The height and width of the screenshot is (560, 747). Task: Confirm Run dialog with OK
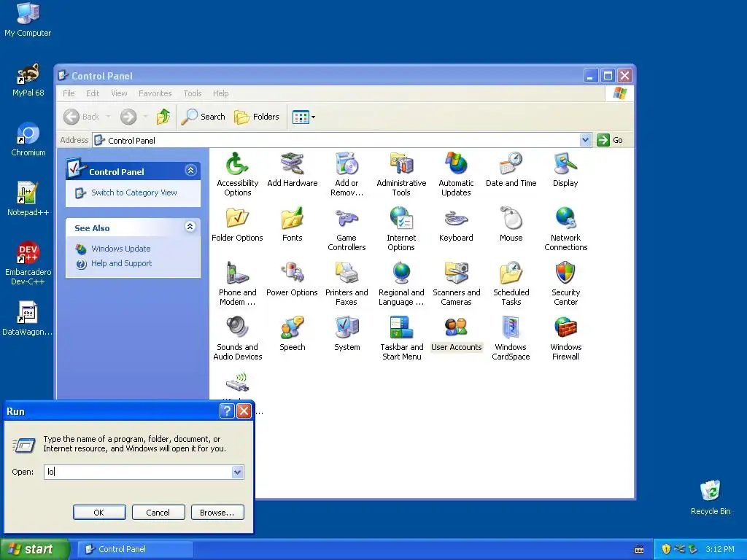pyautogui.click(x=99, y=513)
